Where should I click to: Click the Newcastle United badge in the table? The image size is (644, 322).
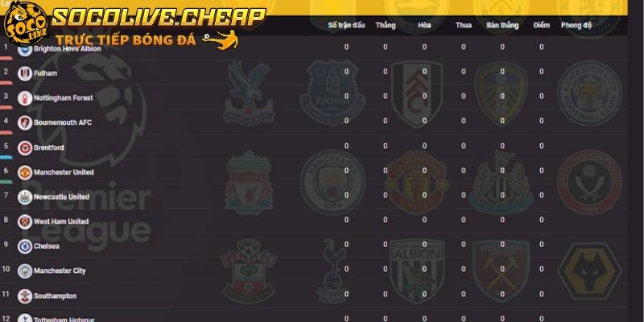(25, 197)
